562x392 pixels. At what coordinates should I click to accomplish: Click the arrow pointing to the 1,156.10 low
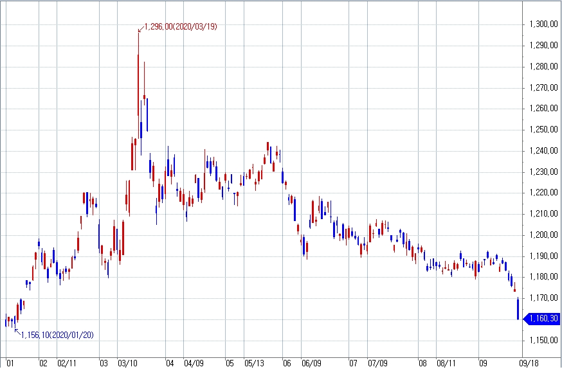[x=17, y=331]
